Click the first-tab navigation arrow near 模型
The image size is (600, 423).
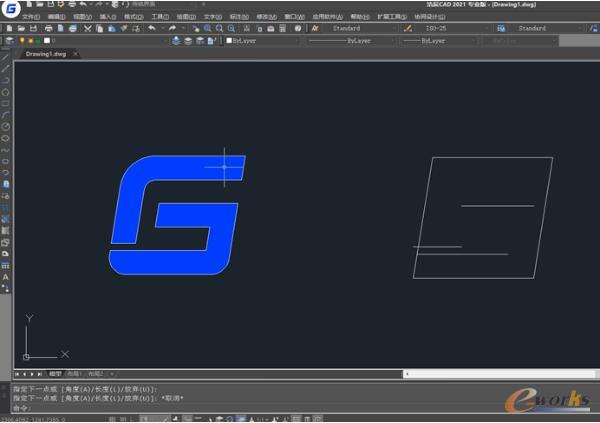pos(17,374)
